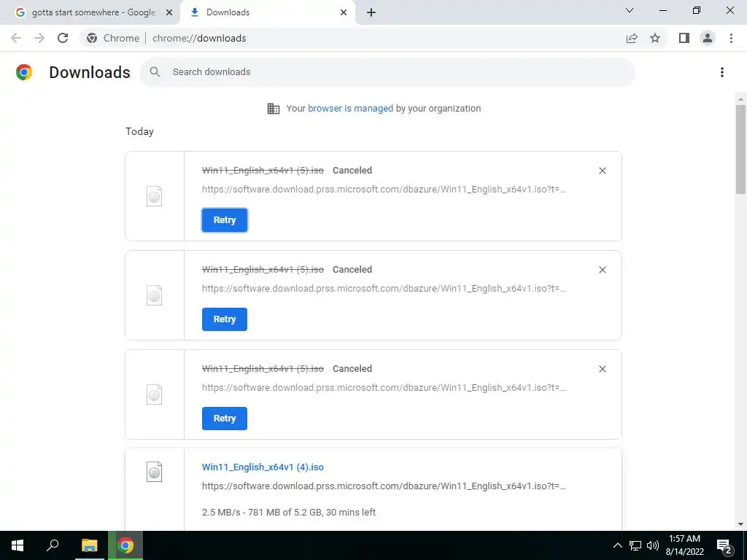Open the tab search dropdown chevron

[x=630, y=10]
